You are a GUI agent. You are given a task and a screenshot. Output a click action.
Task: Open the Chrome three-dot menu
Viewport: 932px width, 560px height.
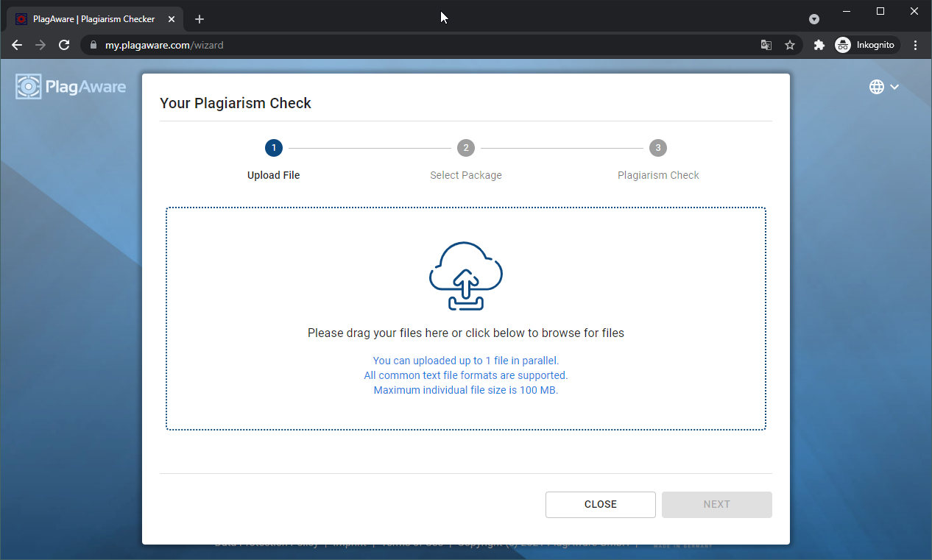pos(916,45)
